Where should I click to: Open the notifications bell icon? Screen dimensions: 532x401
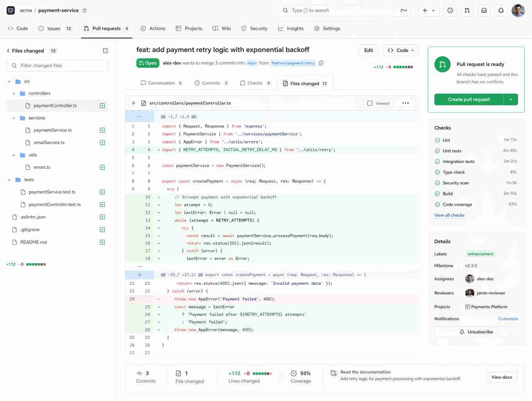pyautogui.click(x=501, y=11)
